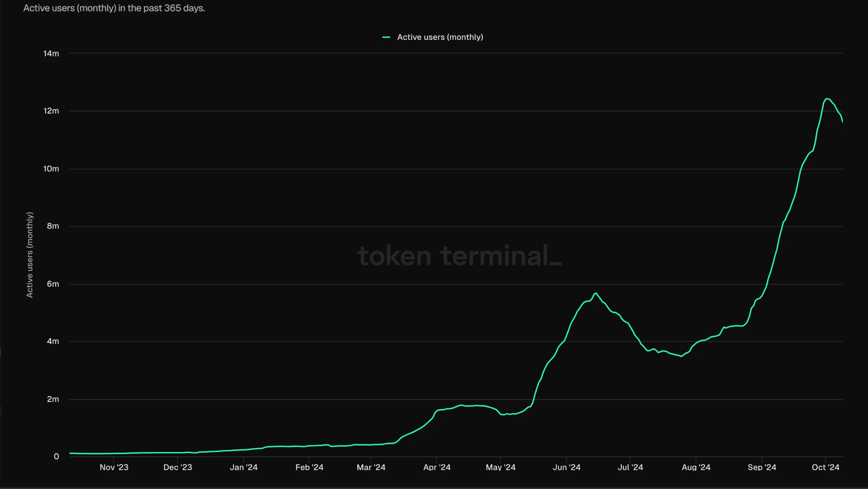Viewport: 868px width, 489px height.
Task: Select the Aug '24 x-axis label
Action: pos(696,467)
